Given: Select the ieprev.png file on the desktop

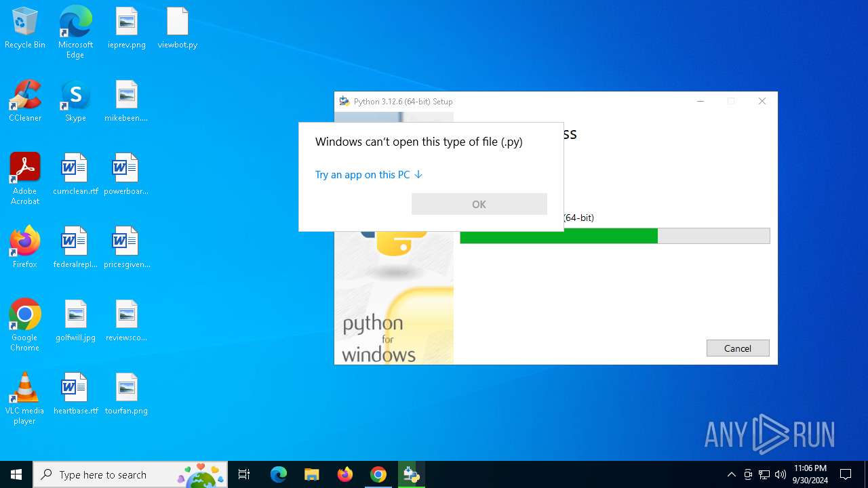Looking at the screenshot, I should 127,28.
